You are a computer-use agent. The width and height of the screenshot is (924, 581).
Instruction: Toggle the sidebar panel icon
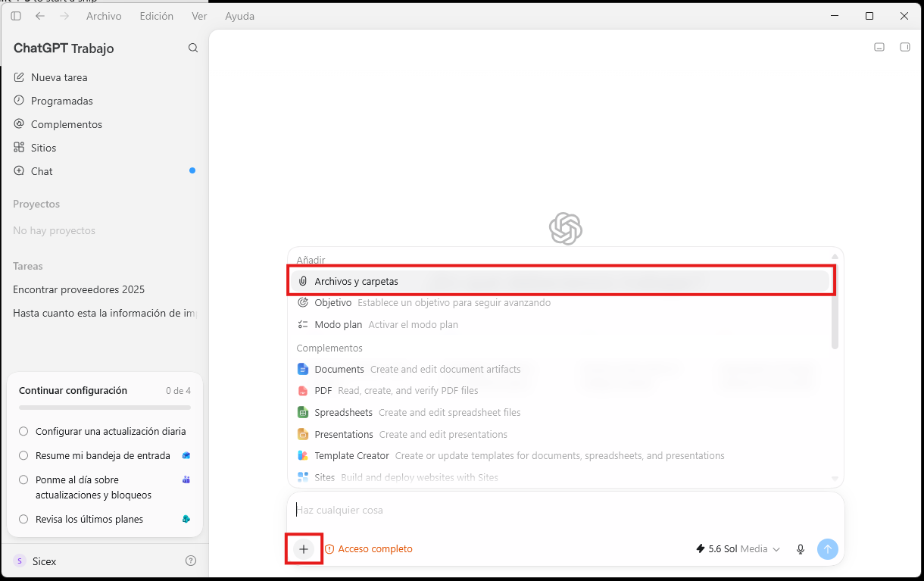pos(16,16)
